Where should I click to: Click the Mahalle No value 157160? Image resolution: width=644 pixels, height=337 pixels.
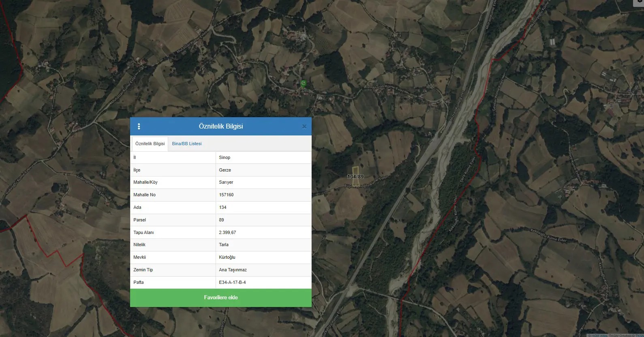pos(226,195)
